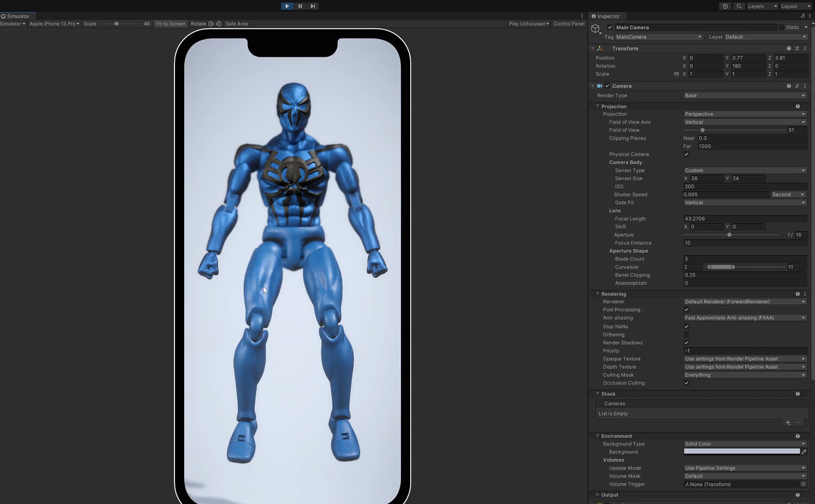Open the Projection section help icon

[x=798, y=106]
